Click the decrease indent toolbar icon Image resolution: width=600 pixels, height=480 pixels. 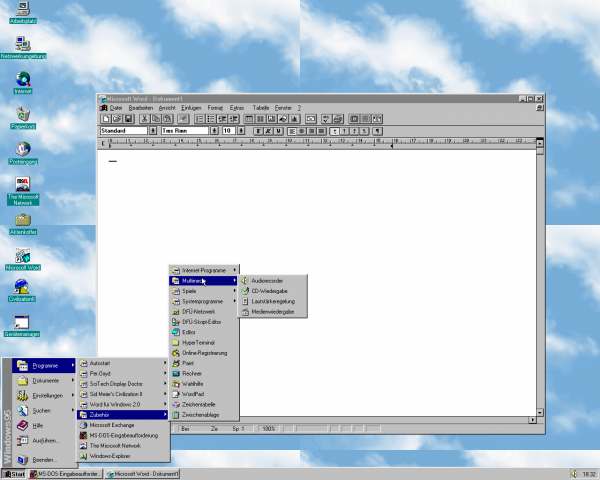(222, 119)
